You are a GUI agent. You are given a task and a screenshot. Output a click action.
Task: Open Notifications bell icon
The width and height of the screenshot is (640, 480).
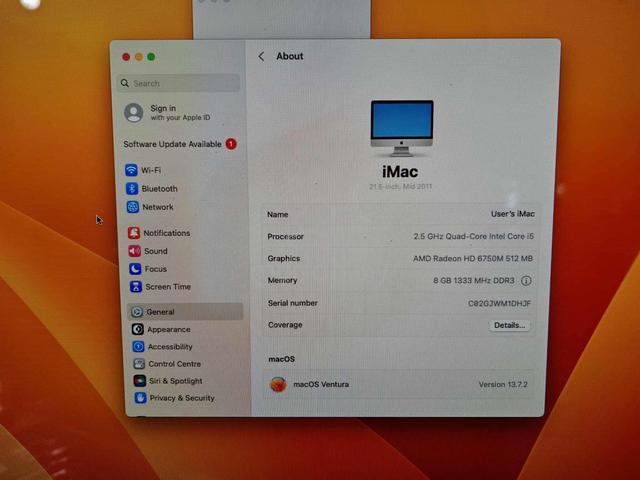133,233
